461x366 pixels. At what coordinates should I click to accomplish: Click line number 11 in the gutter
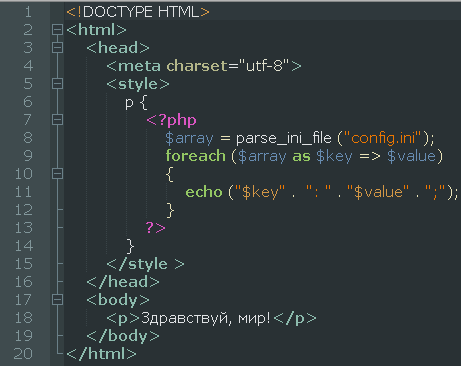point(23,192)
